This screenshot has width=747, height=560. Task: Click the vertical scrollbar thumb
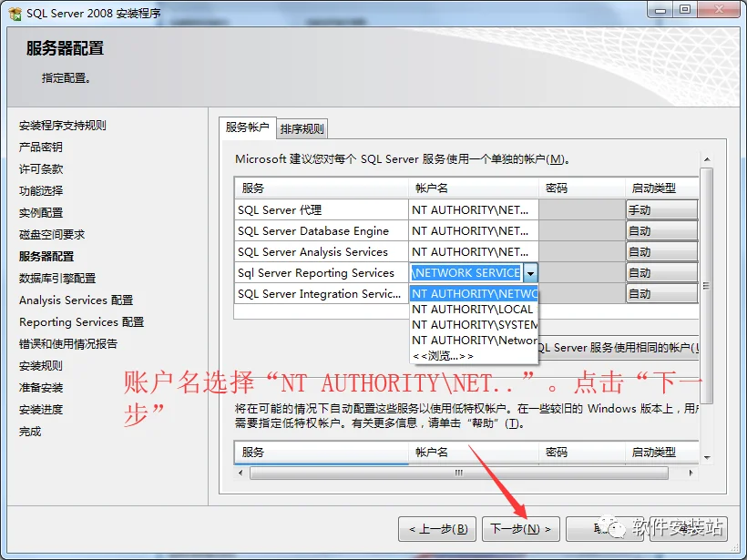point(707,286)
